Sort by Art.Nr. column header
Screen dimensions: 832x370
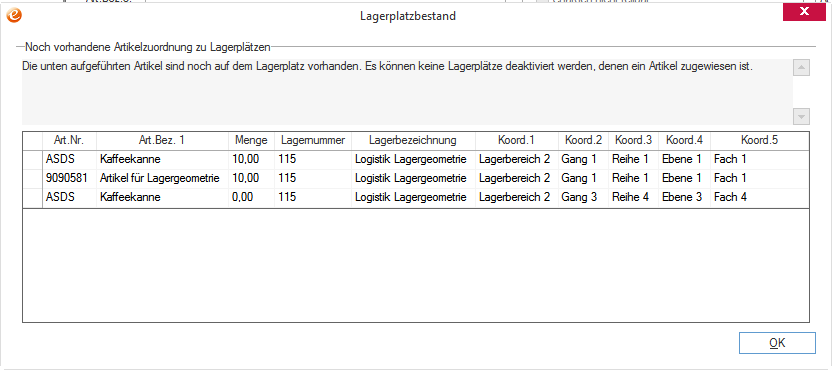click(70, 141)
